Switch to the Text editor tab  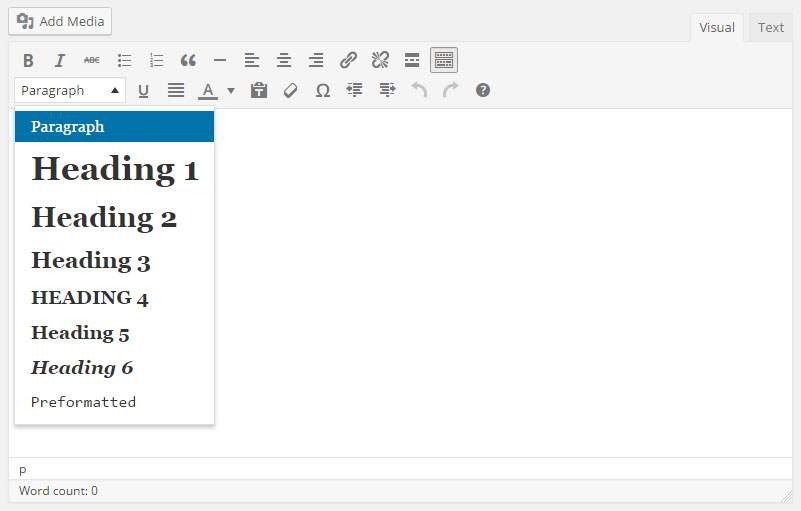point(770,28)
